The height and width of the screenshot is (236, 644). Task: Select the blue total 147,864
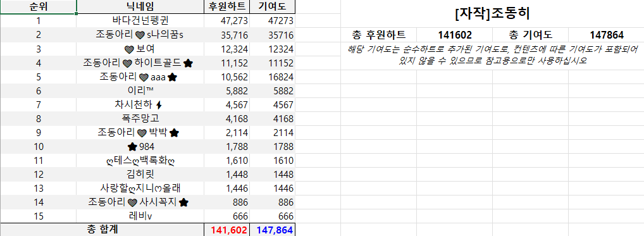(272, 230)
